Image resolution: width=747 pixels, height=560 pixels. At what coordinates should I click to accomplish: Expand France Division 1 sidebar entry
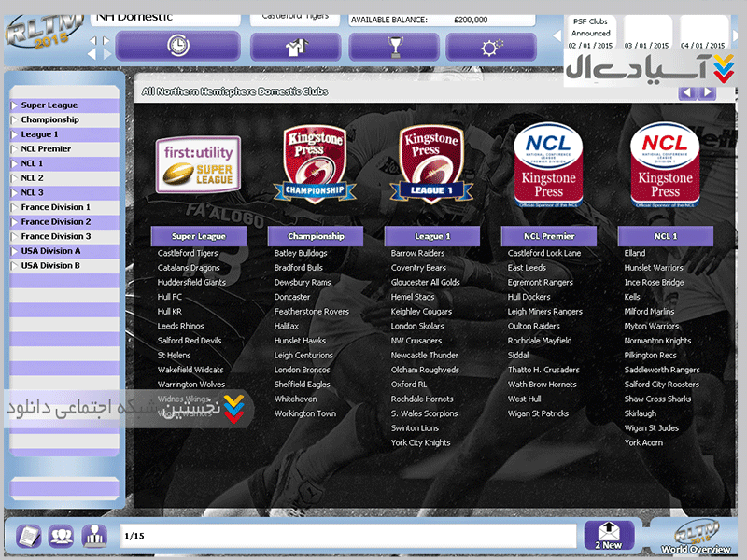tap(55, 207)
